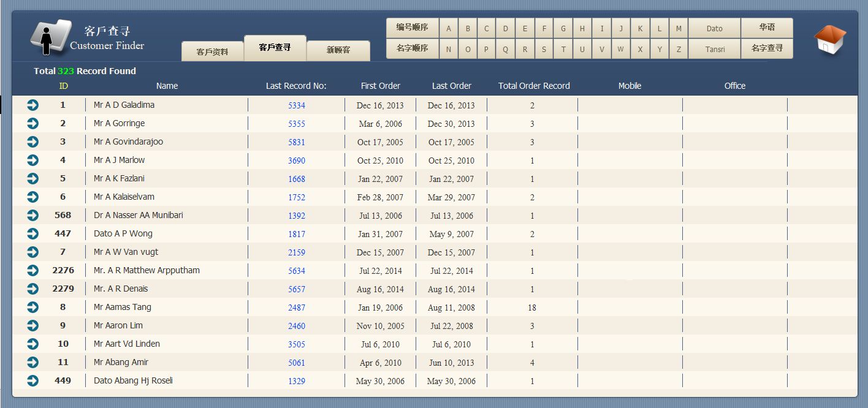The image size is (868, 408).
Task: Select arrow next to Mr Aaron Lim
Action: [x=32, y=326]
